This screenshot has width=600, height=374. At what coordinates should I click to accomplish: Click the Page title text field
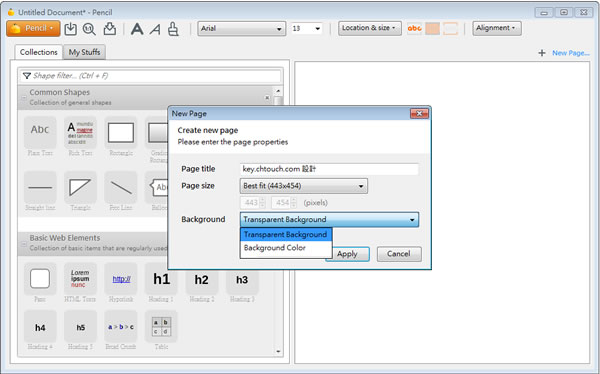329,169
